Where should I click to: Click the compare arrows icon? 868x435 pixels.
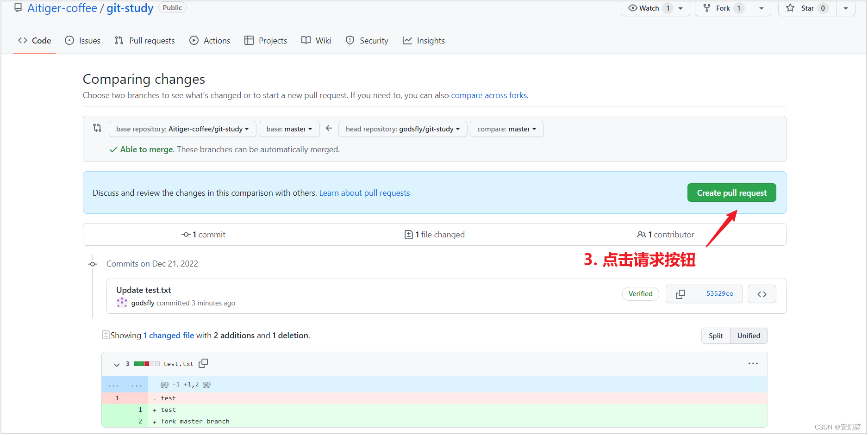point(97,128)
